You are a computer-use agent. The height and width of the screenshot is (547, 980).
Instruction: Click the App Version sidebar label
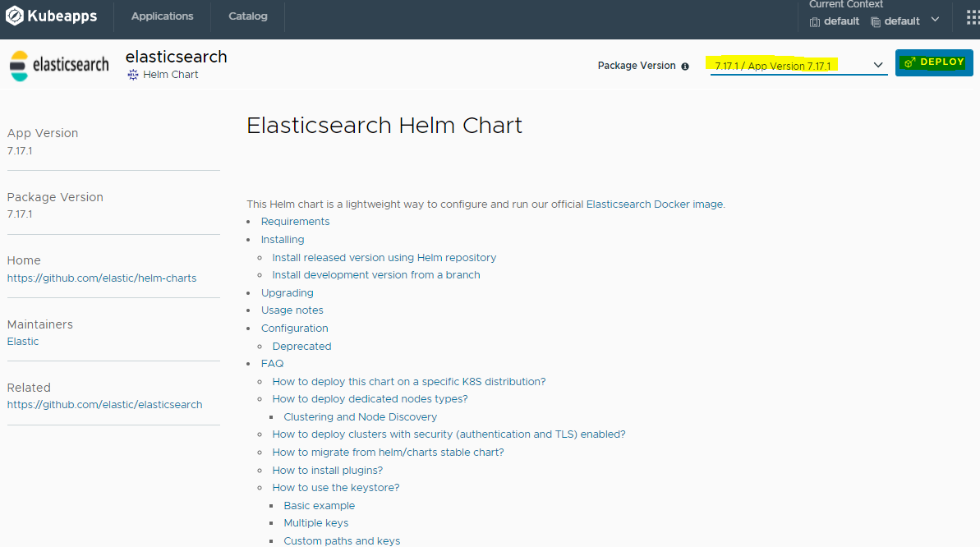43,133
